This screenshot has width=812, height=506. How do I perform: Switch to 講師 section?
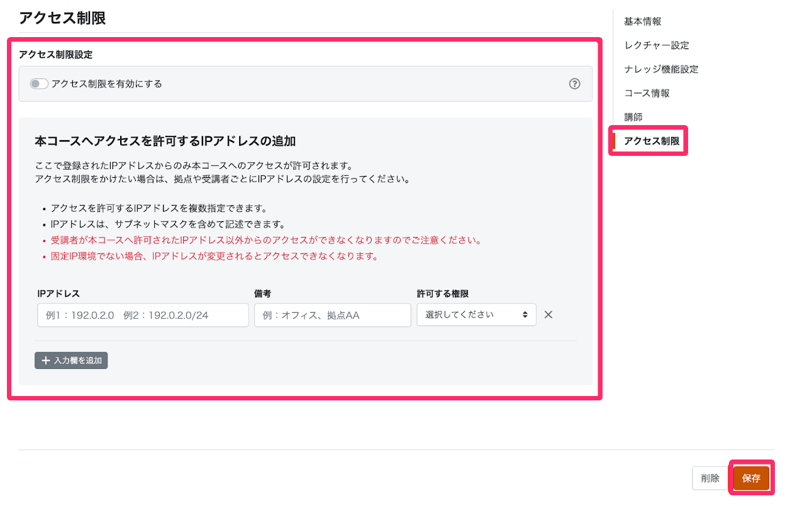pos(633,117)
